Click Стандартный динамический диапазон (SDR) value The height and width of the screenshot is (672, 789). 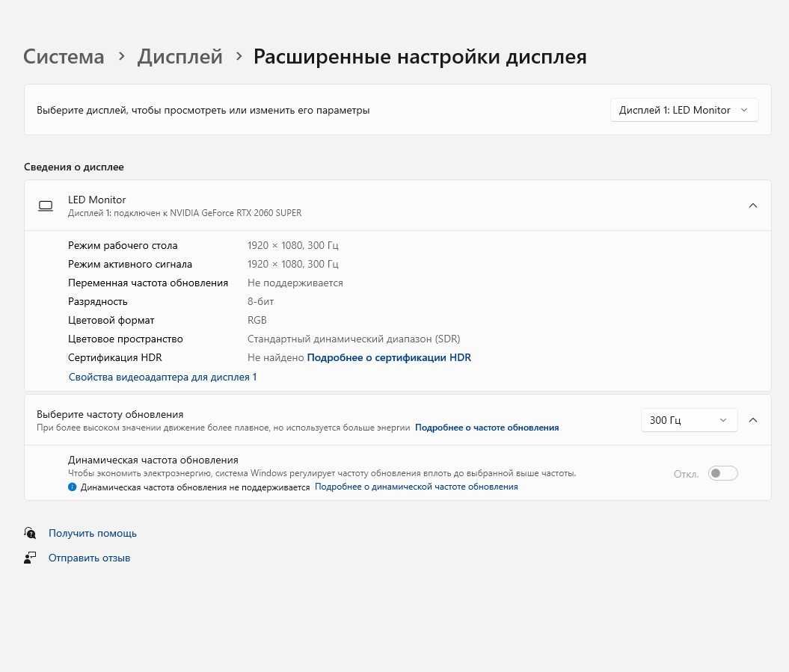354,339
